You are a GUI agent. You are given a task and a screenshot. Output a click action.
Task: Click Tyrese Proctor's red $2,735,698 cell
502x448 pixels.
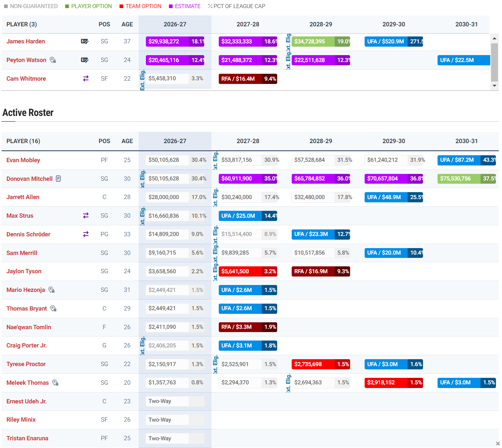[321, 364]
